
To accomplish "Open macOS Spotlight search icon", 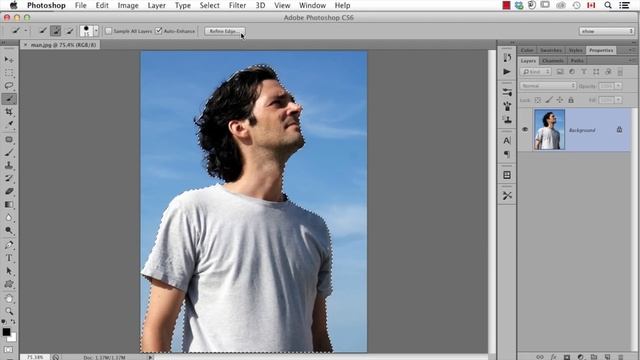I will pyautogui.click(x=608, y=5).
